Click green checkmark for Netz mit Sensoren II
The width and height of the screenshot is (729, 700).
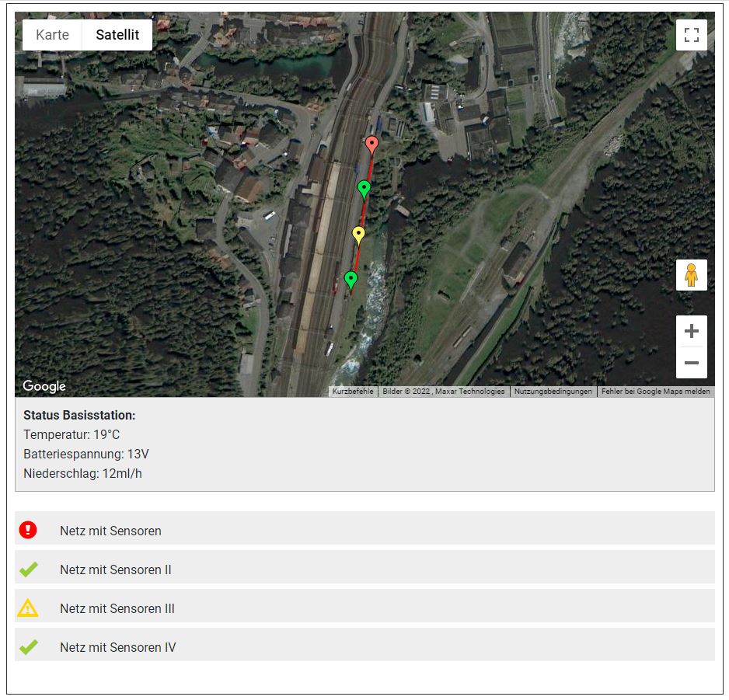pos(28,569)
